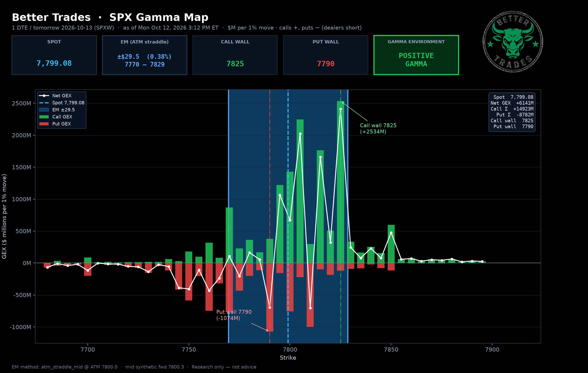Click the Net GEX legend line marker
The width and height of the screenshot is (588, 373).
click(x=44, y=96)
